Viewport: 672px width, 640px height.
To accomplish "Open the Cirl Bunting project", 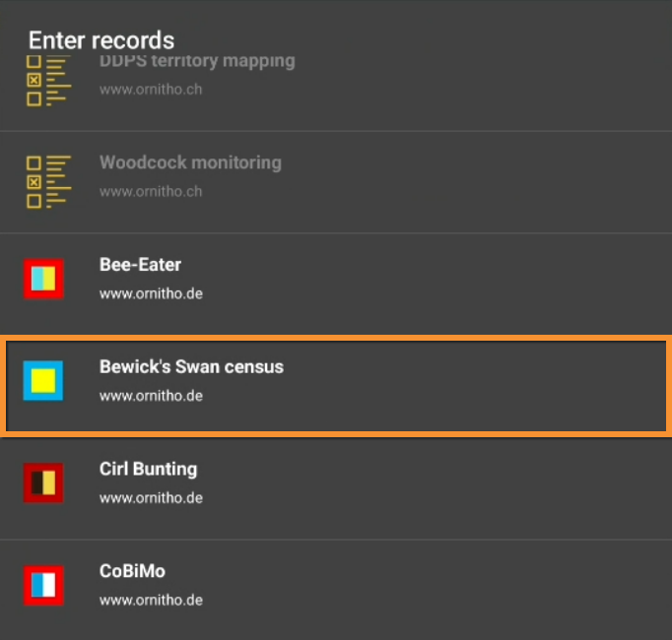I will point(148,470).
